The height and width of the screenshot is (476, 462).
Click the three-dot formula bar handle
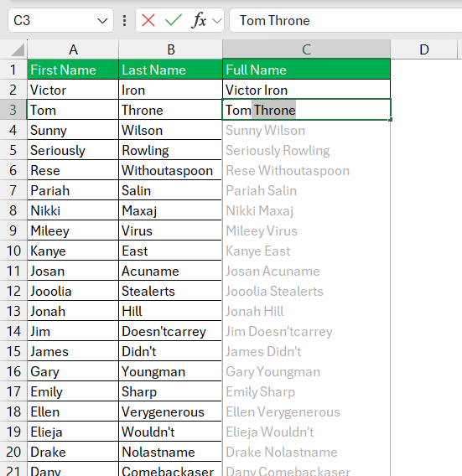pyautogui.click(x=125, y=21)
